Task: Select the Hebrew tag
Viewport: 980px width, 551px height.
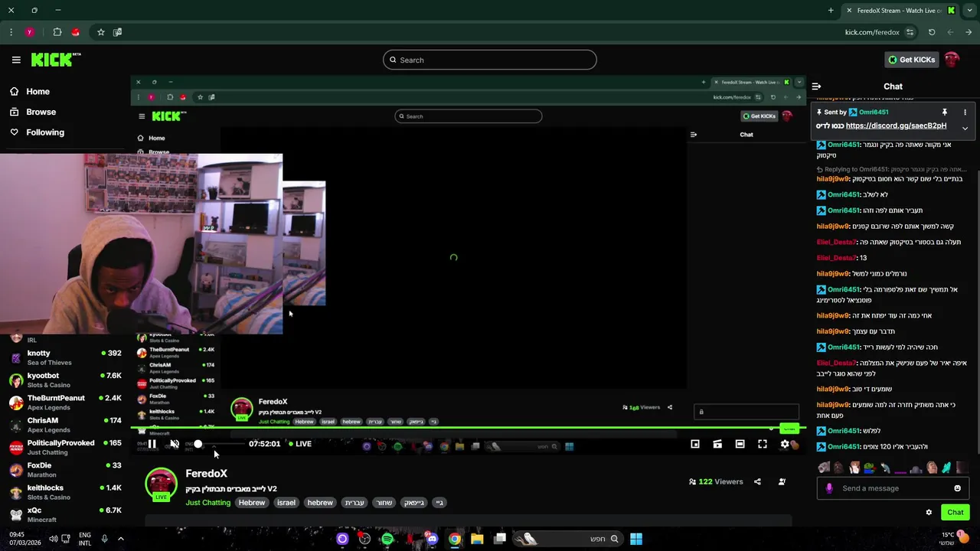Action: pyautogui.click(x=251, y=503)
